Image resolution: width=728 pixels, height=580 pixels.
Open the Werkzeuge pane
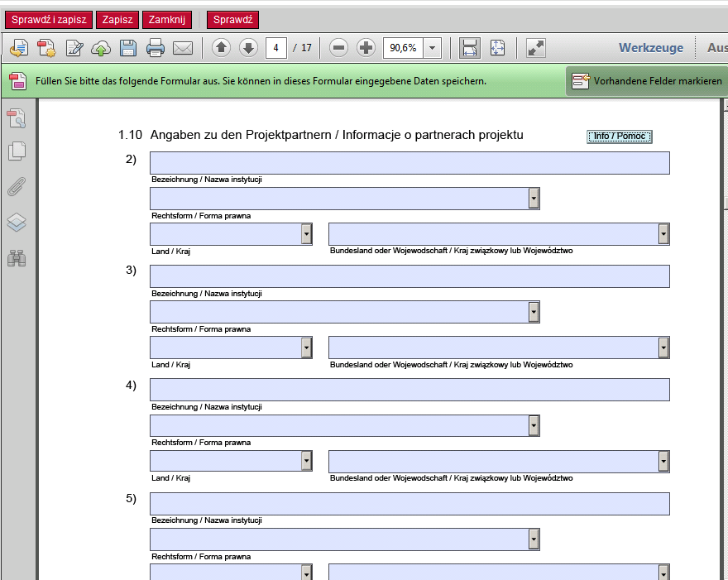click(x=650, y=48)
